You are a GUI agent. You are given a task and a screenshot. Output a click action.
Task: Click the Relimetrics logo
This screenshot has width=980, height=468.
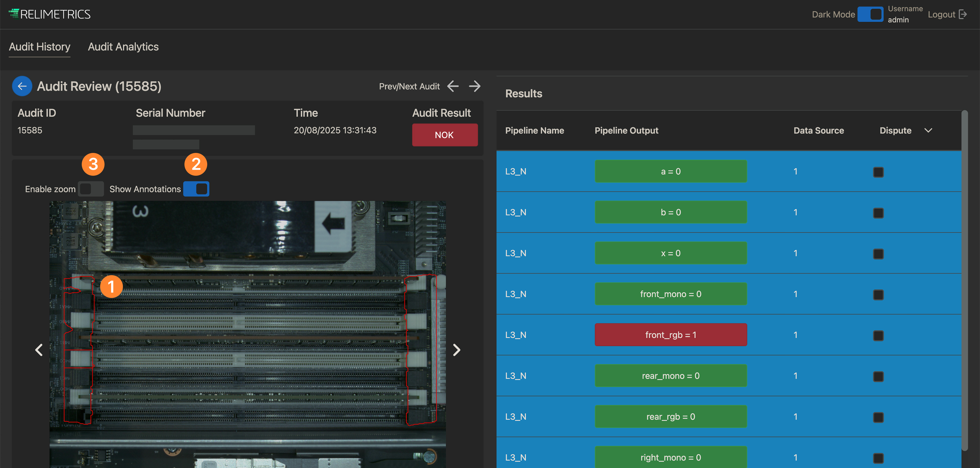tap(50, 15)
